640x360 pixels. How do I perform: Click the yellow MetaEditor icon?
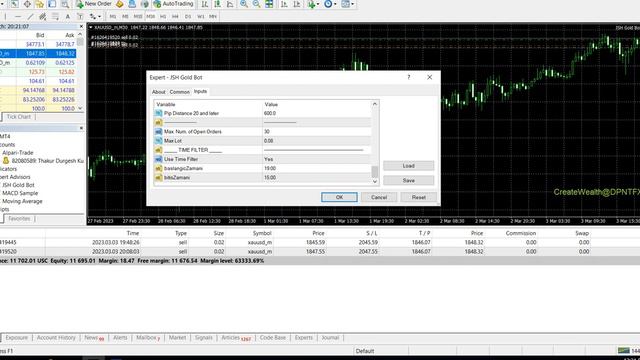tap(120, 4)
